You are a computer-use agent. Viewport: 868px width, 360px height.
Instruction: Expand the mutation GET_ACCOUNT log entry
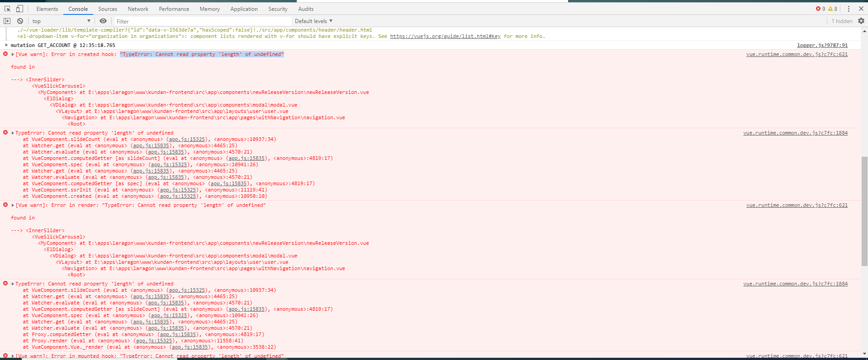click(x=6, y=45)
